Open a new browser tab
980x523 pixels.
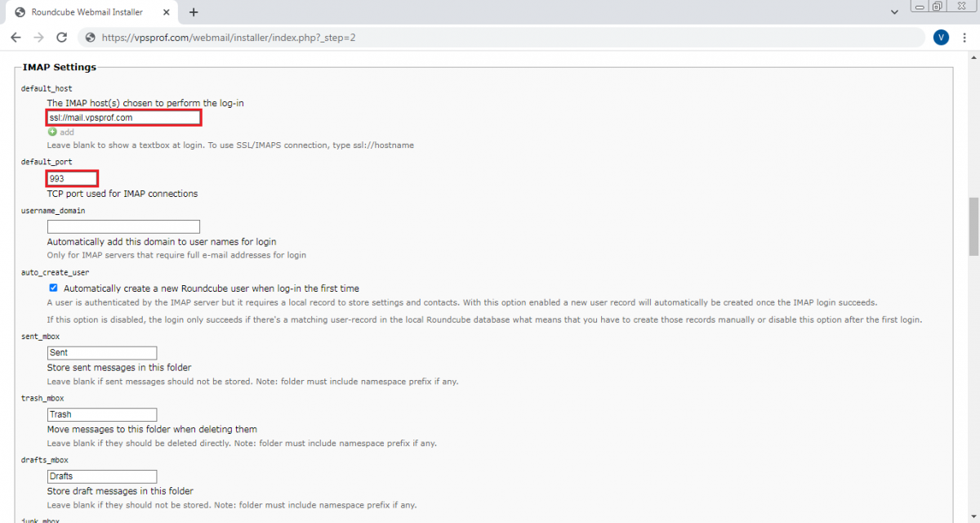tap(193, 12)
